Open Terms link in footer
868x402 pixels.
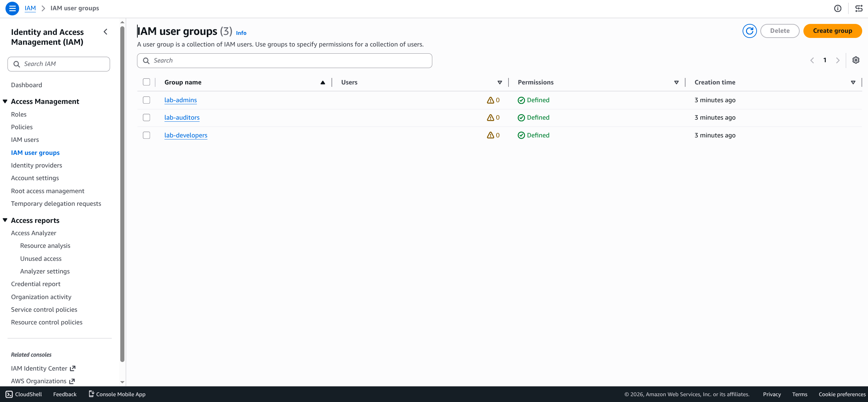click(800, 394)
